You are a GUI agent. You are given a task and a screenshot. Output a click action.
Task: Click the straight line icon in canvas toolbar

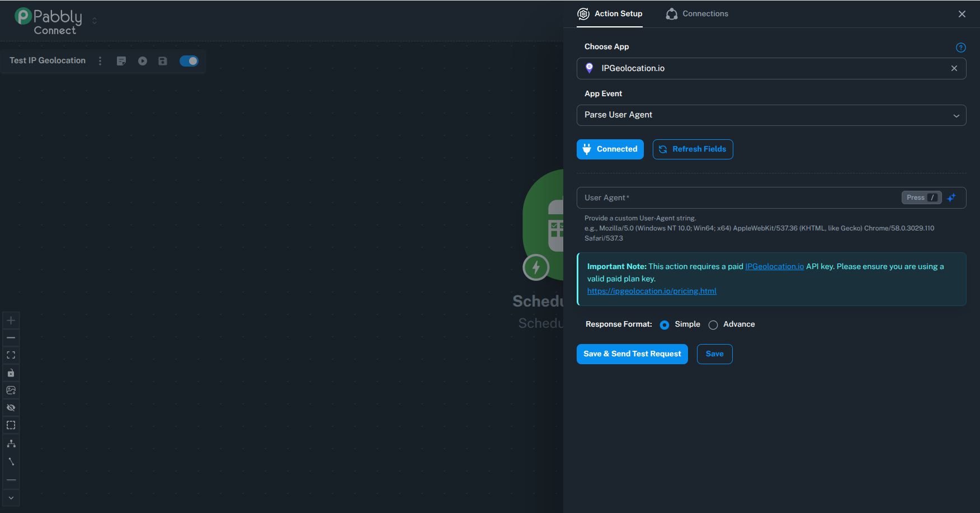tap(11, 480)
